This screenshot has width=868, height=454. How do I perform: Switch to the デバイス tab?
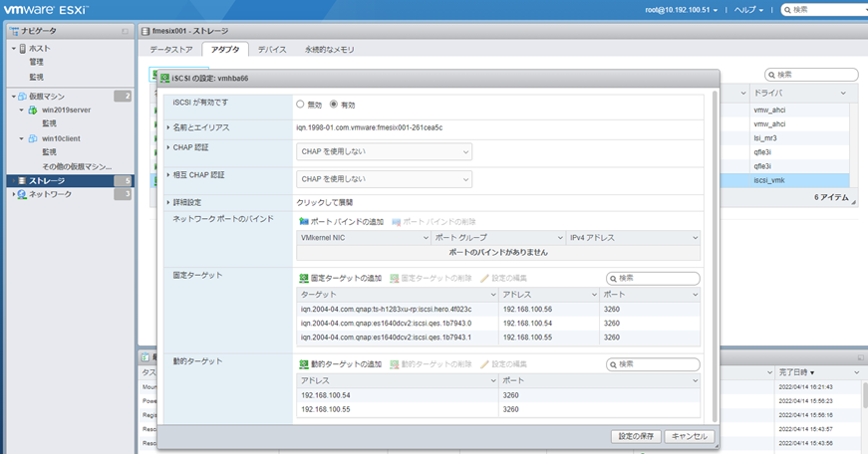(x=272, y=49)
